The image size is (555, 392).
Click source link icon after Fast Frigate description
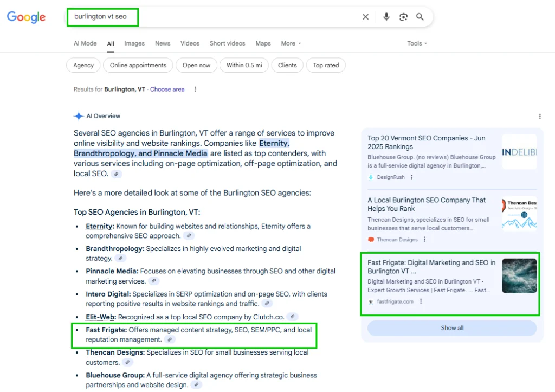(170, 339)
